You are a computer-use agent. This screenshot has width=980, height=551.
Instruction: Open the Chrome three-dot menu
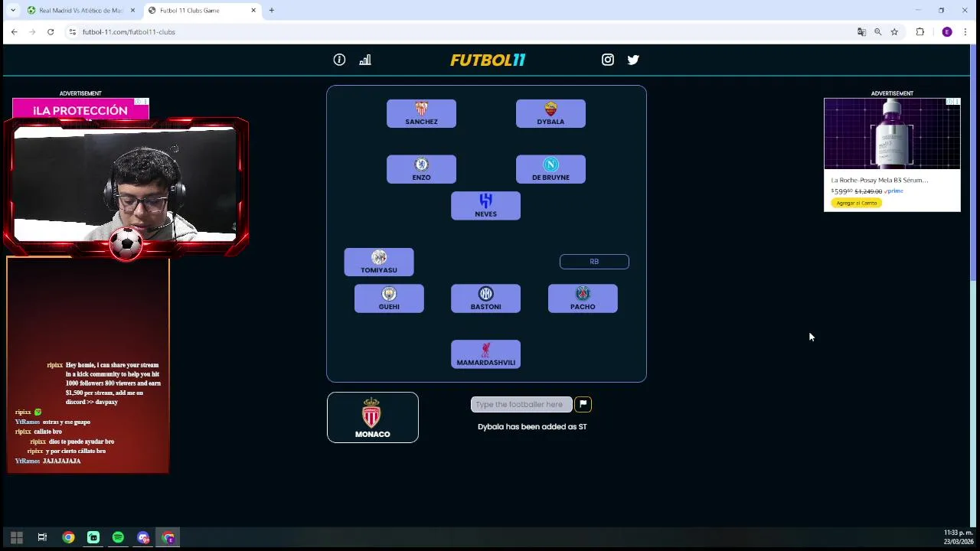click(965, 32)
